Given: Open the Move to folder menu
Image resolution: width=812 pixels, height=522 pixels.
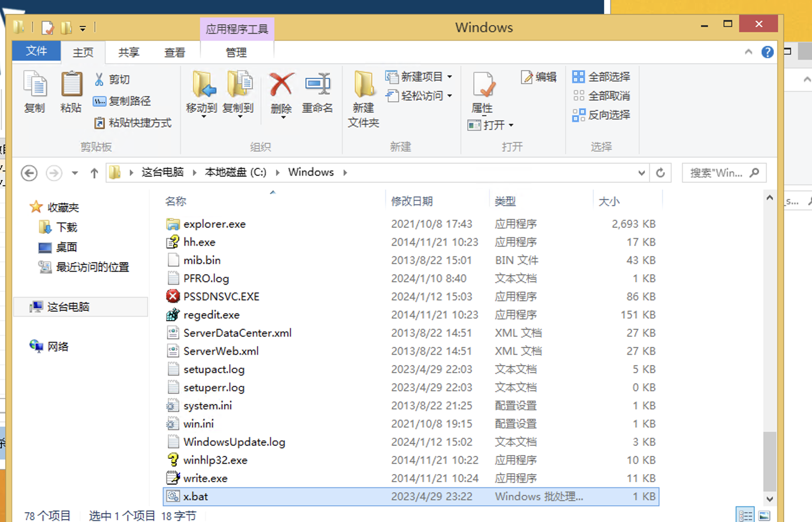Looking at the screenshot, I should [202, 94].
